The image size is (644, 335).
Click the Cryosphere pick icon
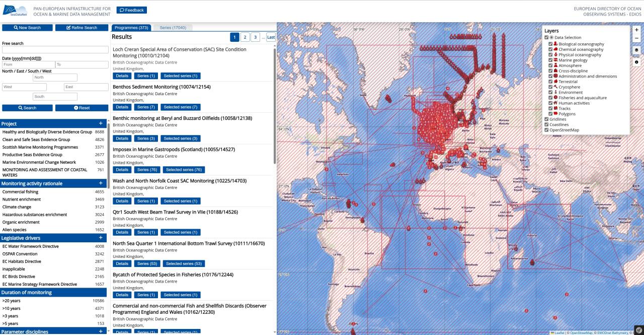click(x=556, y=87)
